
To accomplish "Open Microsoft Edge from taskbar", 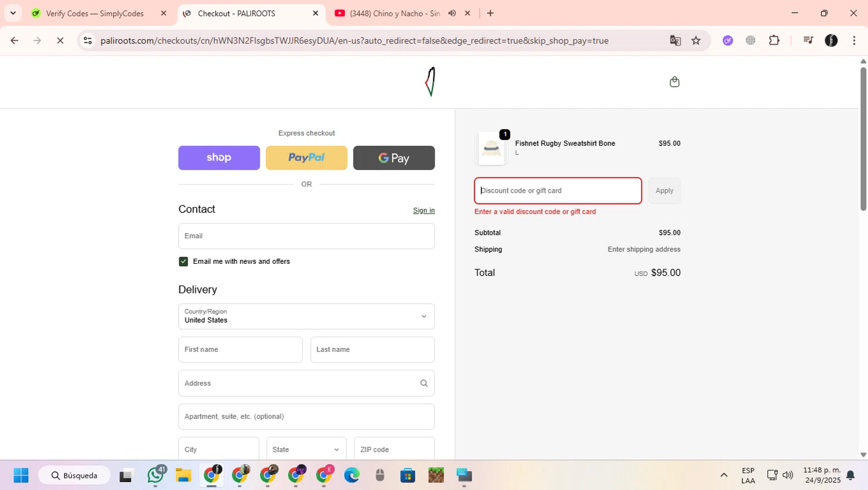I will click(352, 476).
